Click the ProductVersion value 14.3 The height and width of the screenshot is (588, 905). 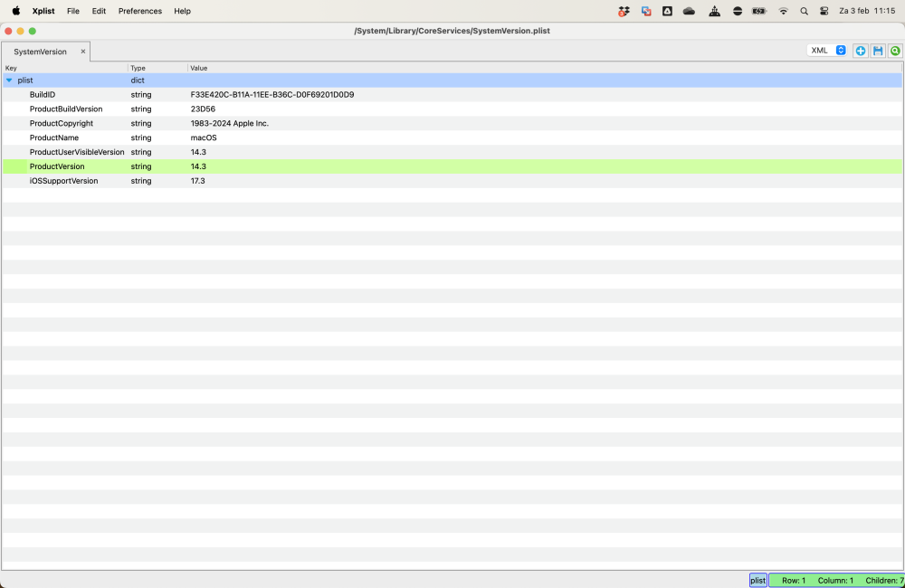[198, 166]
